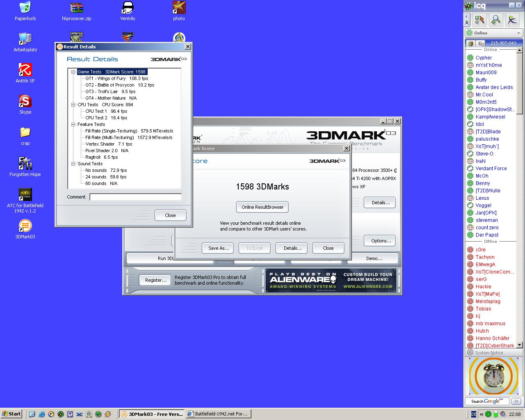525x420 pixels.
Task: Select the Skype desktop icon
Action: (x=25, y=105)
